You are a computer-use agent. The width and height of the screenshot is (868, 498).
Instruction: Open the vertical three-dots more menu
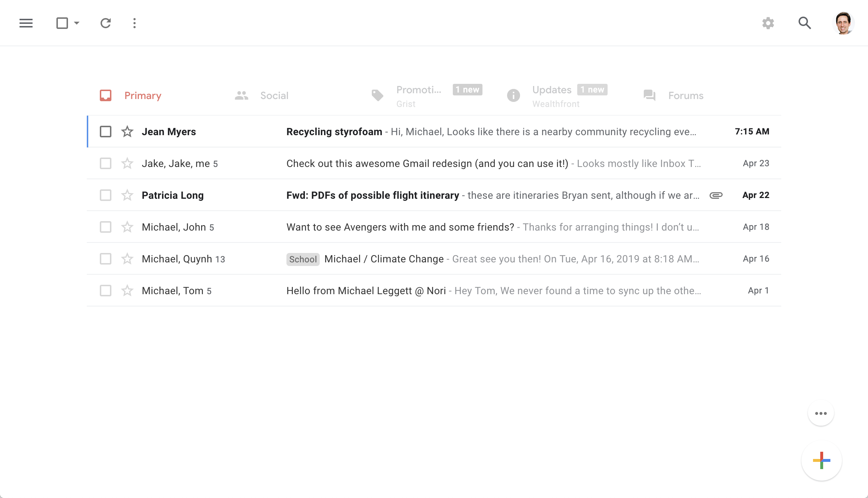(x=134, y=23)
